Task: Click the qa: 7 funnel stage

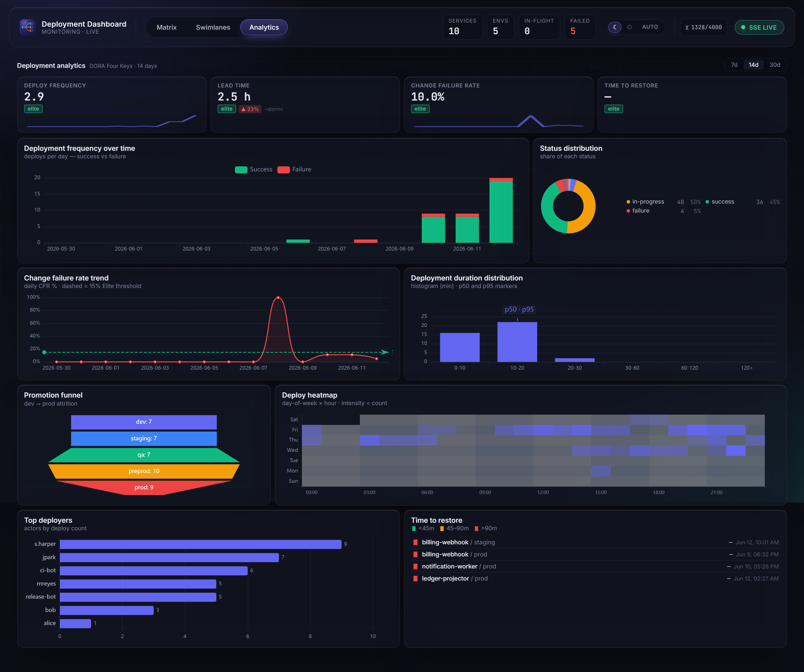Action: [x=143, y=455]
